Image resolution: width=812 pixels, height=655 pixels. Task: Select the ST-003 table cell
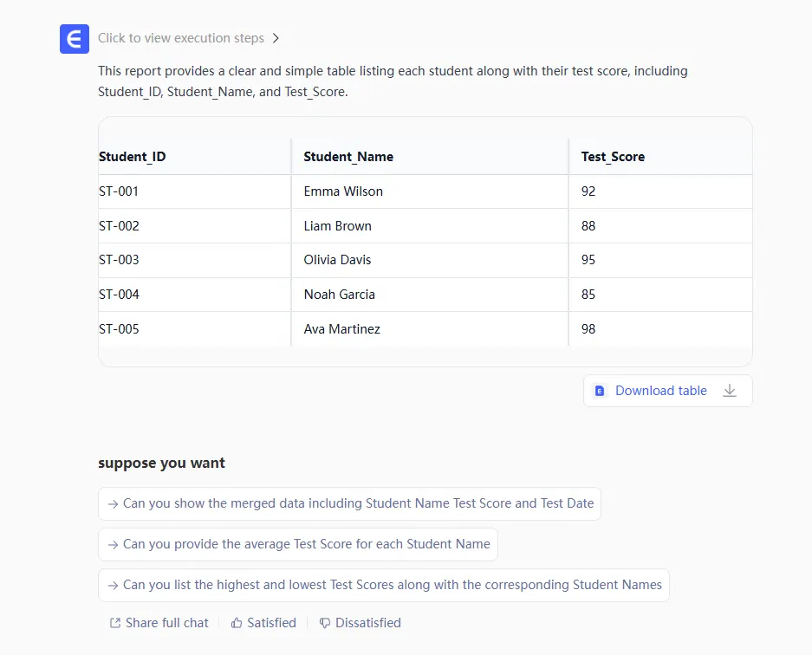[x=120, y=260]
